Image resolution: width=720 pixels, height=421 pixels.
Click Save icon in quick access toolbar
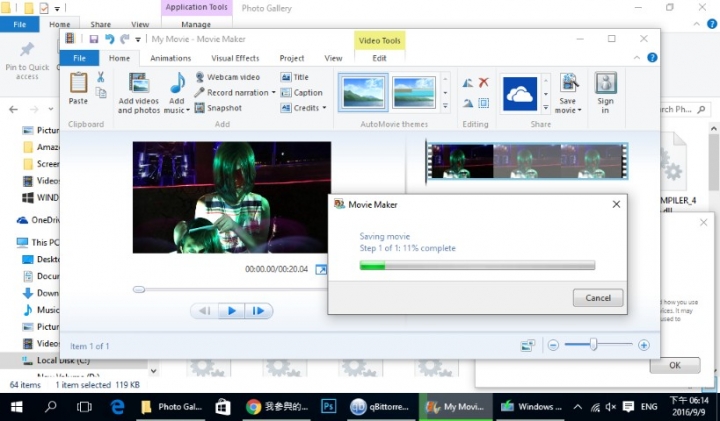pyautogui.click(x=94, y=39)
